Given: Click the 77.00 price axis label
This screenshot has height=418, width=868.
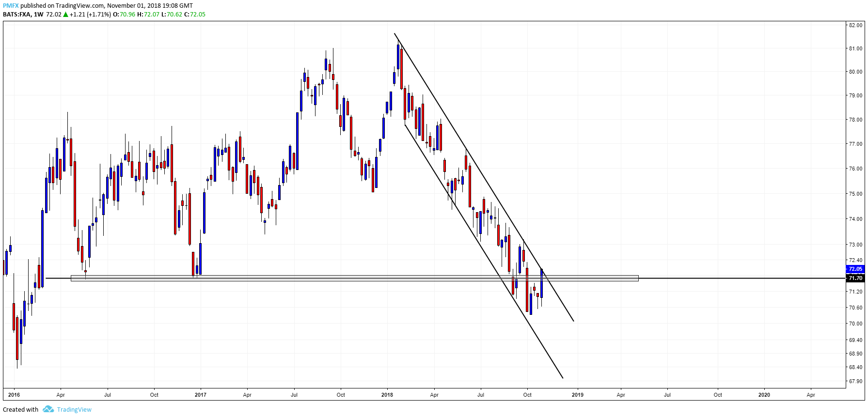Looking at the screenshot, I should [x=855, y=144].
